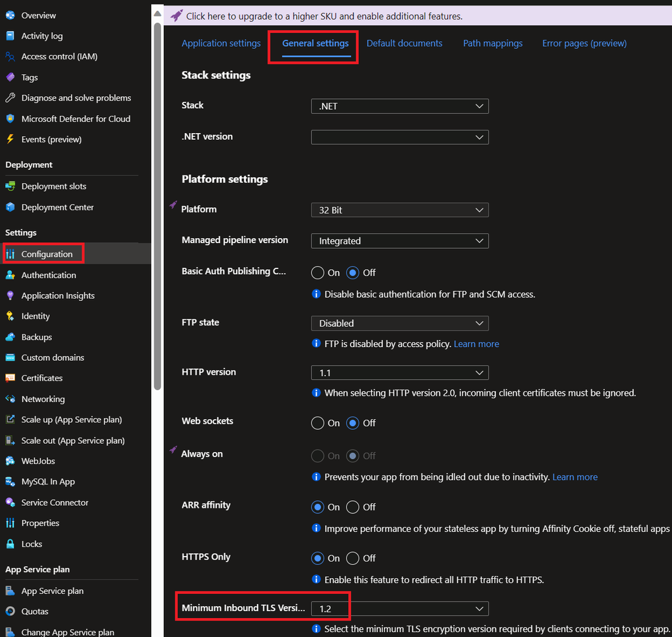The height and width of the screenshot is (637, 672).
Task: Click the Events lightning bolt icon
Action: pos(10,139)
